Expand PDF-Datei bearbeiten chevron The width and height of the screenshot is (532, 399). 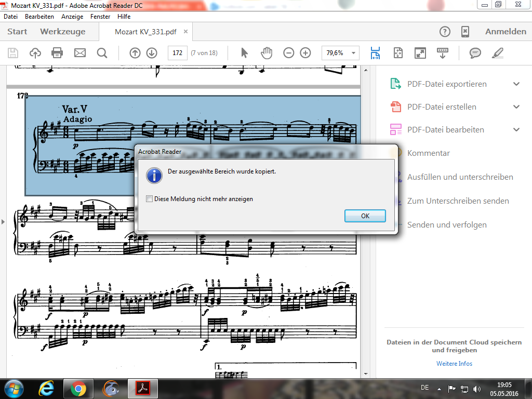click(516, 129)
